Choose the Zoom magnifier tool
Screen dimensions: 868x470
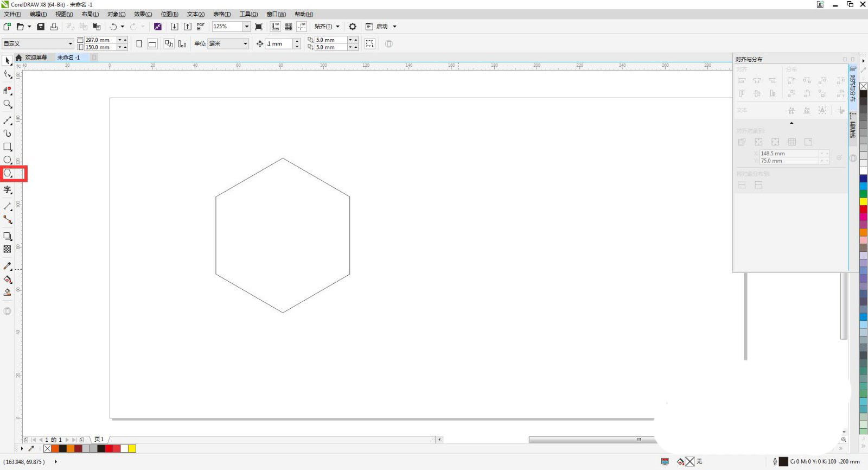click(x=8, y=104)
